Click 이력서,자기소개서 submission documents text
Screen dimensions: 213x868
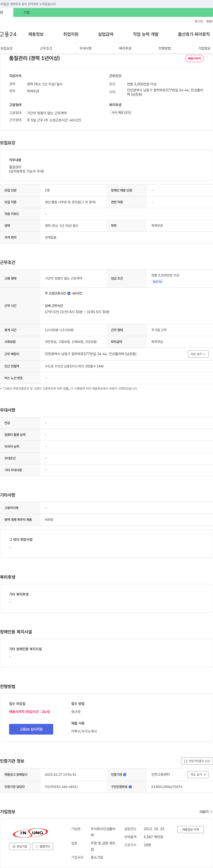pyautogui.click(x=84, y=731)
